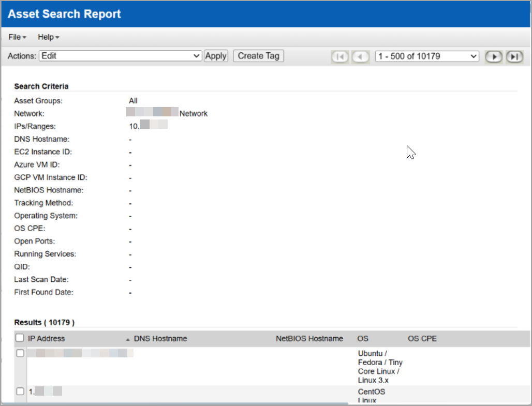Click the OS column header
The image size is (532, 406).
(362, 338)
